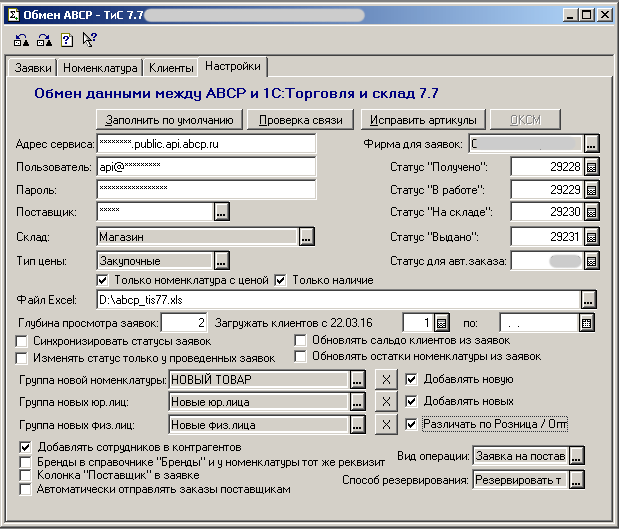Viewport: 619px width, 529px height.
Task: Click the по date input field
Action: pyautogui.click(x=539, y=323)
